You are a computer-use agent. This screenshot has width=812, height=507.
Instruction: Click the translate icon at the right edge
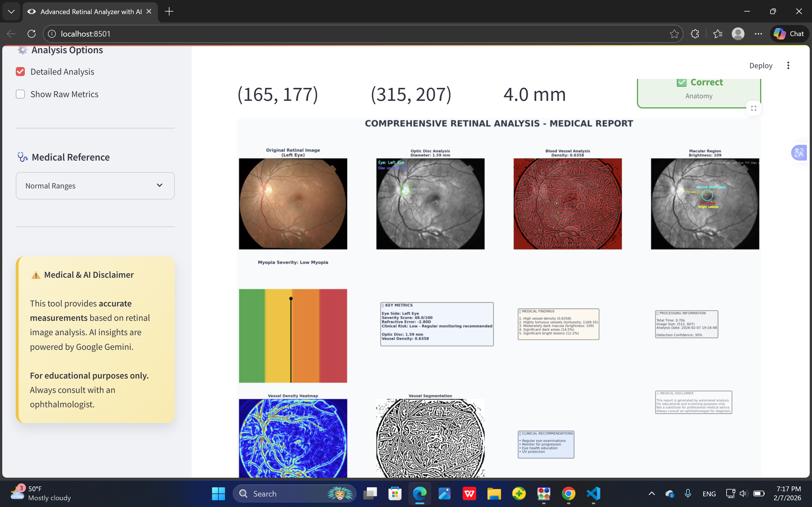799,153
